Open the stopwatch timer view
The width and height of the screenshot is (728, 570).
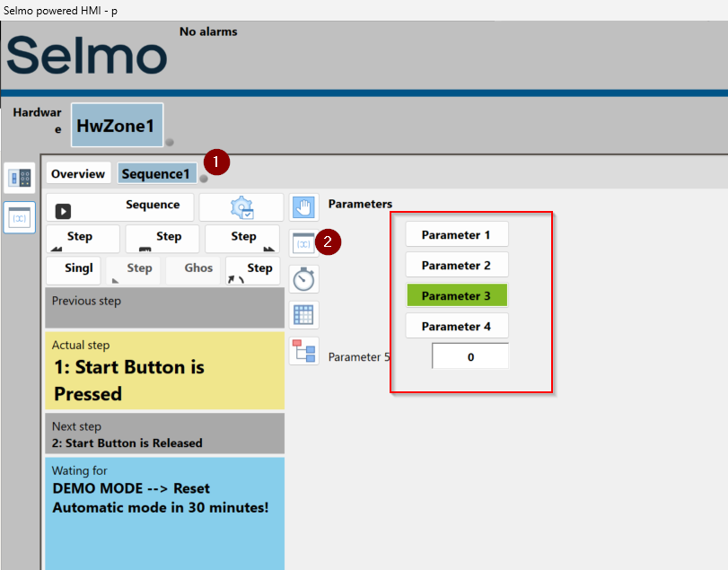304,279
